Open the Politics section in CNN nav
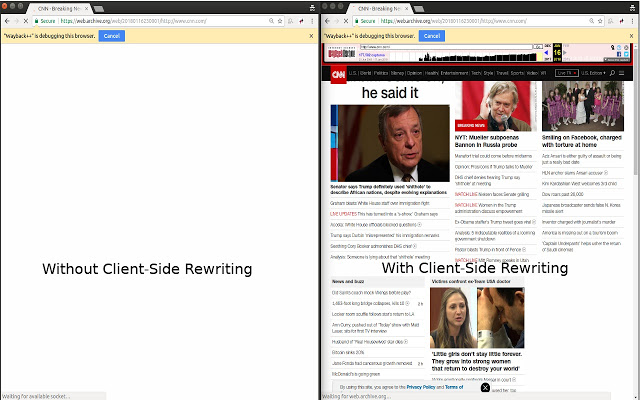The image size is (640, 400). click(380, 73)
